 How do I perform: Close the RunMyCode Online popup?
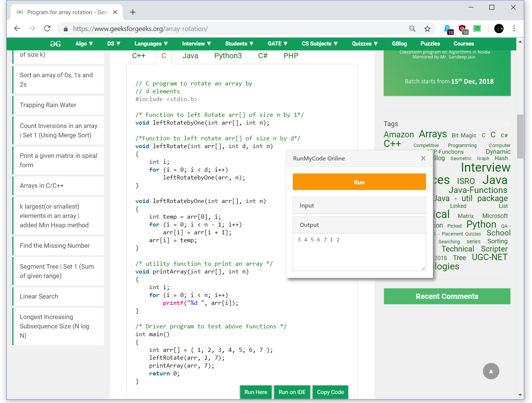coord(423,158)
